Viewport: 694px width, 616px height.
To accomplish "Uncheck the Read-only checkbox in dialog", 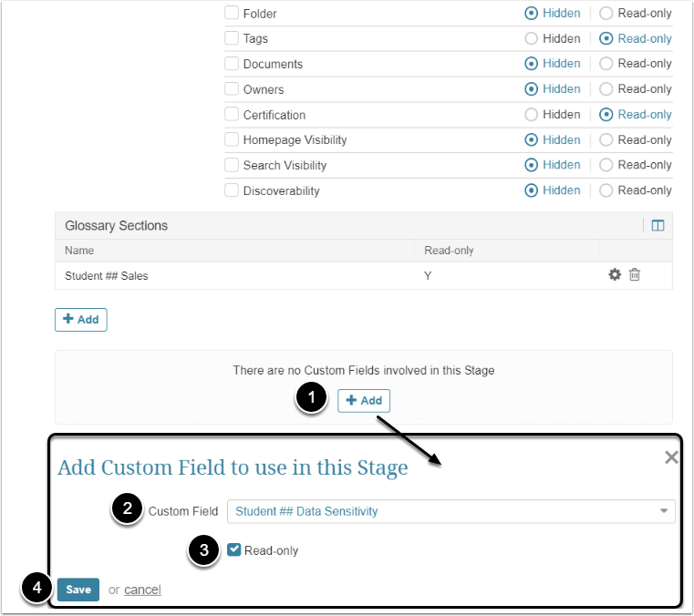I will pyautogui.click(x=234, y=550).
